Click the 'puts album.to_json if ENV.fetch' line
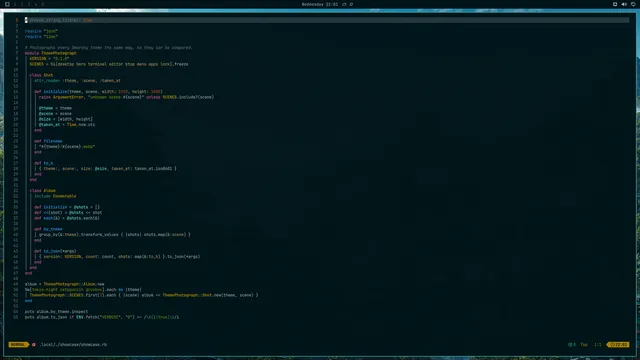The height and width of the screenshot is (360, 640). pos(102,317)
